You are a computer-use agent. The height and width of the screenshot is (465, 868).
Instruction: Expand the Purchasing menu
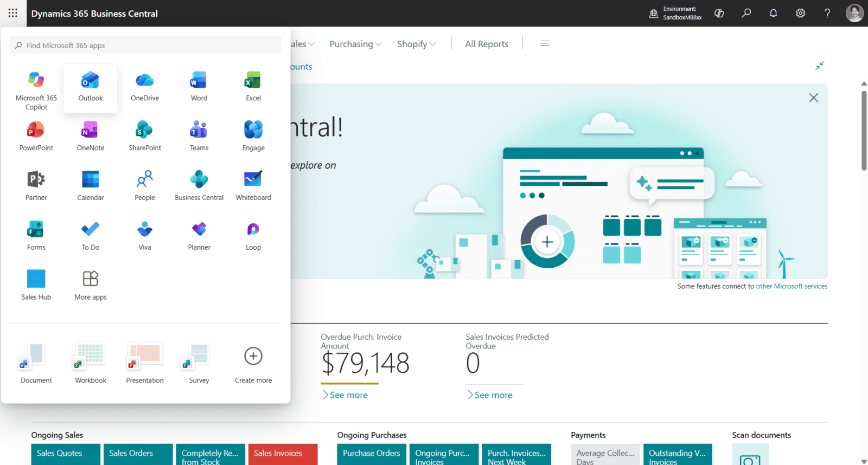coord(355,44)
